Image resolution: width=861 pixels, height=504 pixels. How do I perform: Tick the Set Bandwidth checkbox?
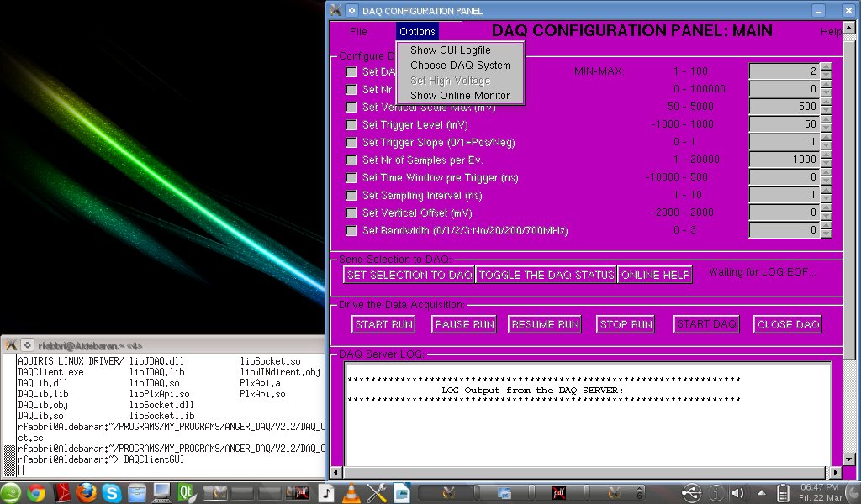click(x=351, y=230)
